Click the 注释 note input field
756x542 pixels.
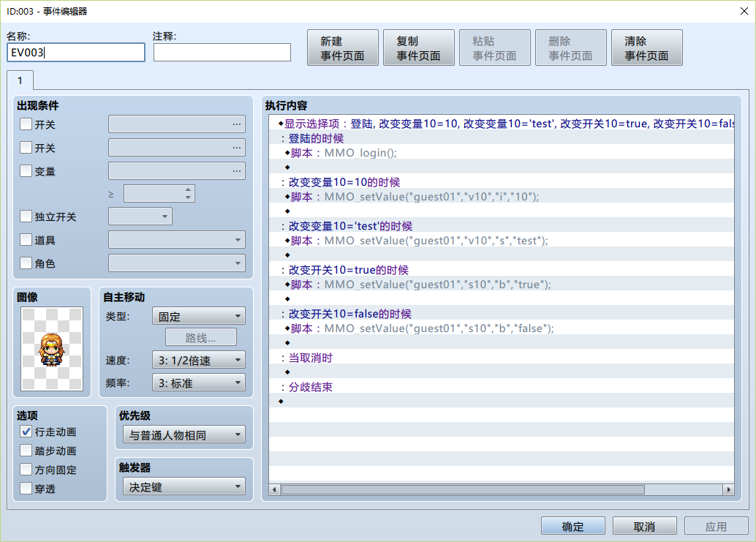point(222,52)
